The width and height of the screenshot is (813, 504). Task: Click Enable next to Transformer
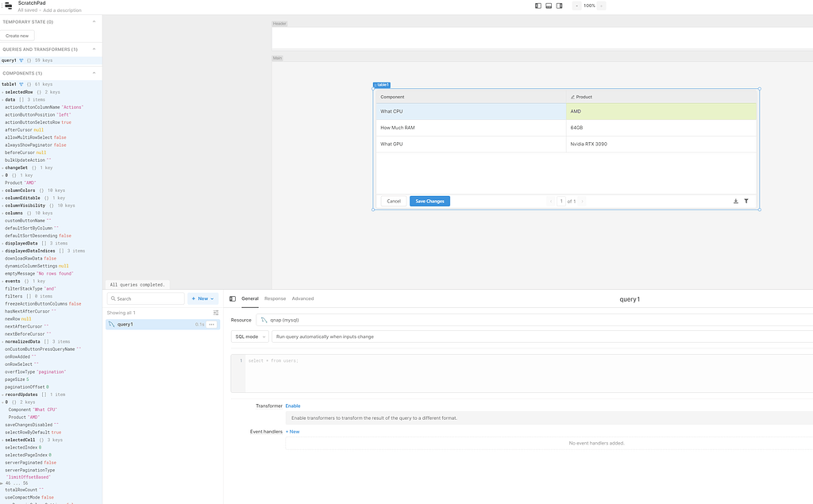tap(293, 406)
